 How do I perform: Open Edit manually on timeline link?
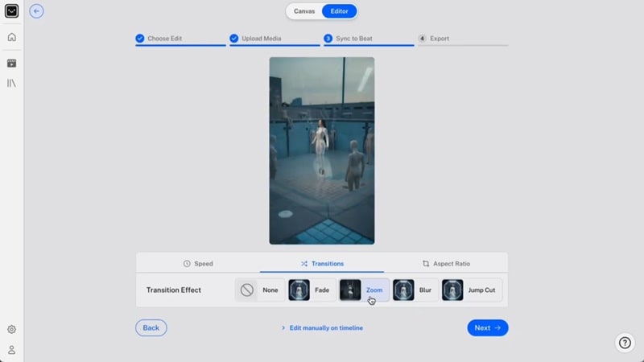tap(322, 328)
